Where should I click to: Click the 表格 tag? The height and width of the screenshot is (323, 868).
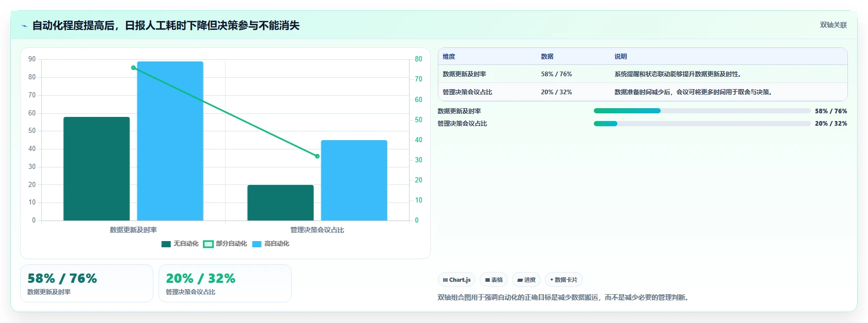[493, 280]
